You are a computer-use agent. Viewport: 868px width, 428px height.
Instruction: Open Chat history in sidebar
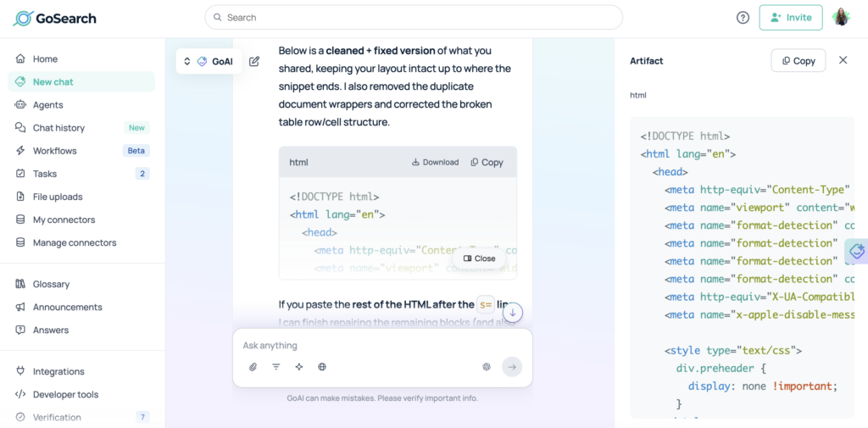[58, 128]
